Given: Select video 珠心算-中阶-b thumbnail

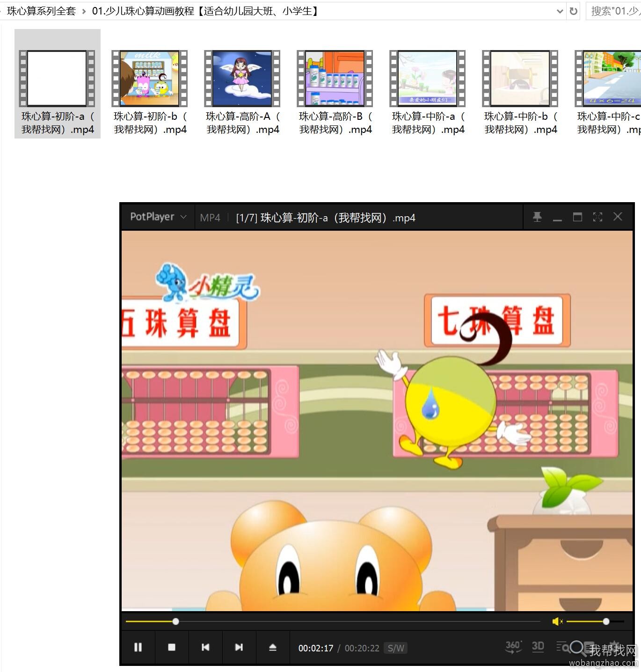Looking at the screenshot, I should coord(520,78).
